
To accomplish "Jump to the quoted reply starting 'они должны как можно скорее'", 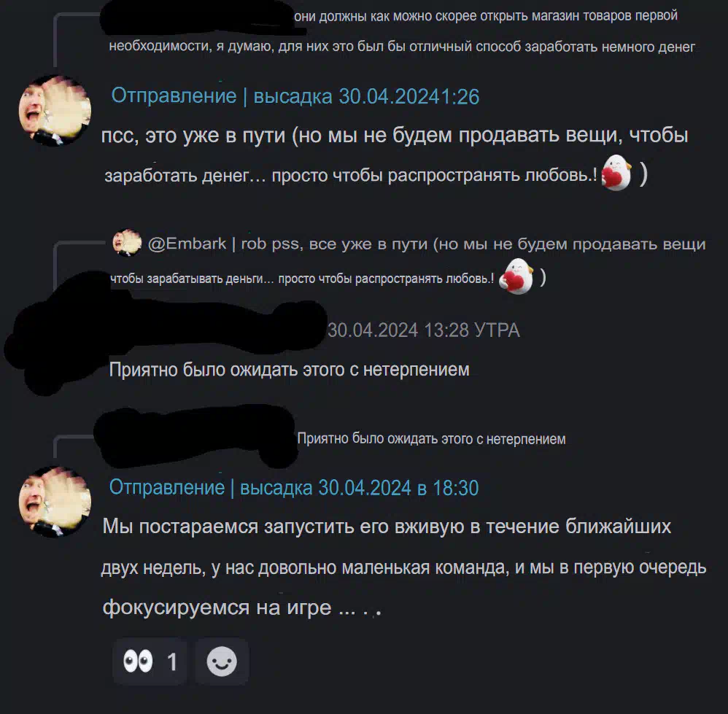I will point(402,31).
